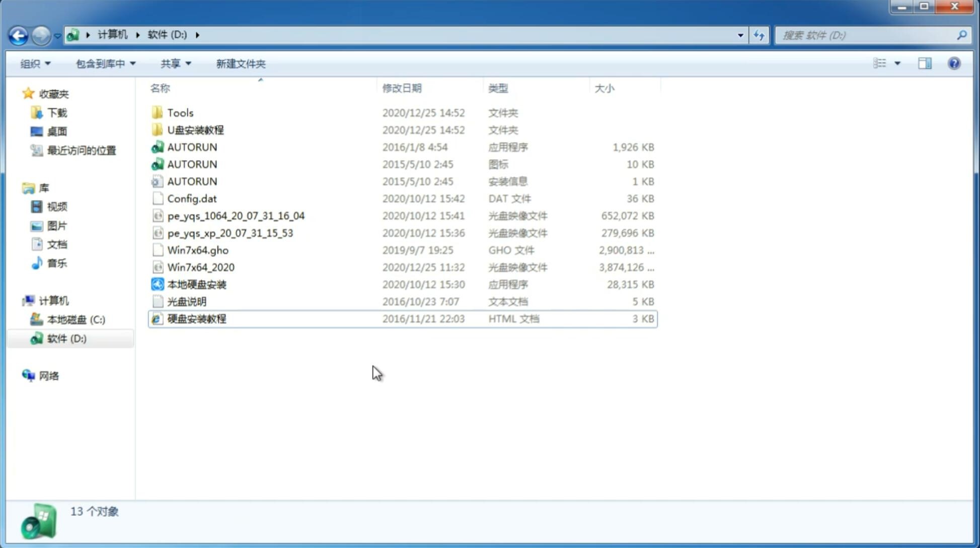Click 包含到库中 toolbar button
Screen dimensions: 980x548
tap(104, 63)
